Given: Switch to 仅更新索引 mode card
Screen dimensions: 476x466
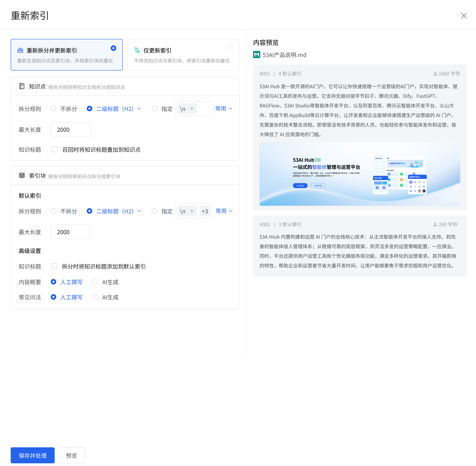Looking at the screenshot, I should point(183,55).
